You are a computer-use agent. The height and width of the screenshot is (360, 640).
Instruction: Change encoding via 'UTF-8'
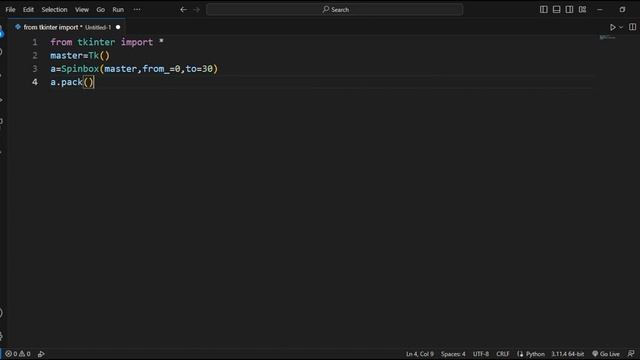(x=481, y=354)
